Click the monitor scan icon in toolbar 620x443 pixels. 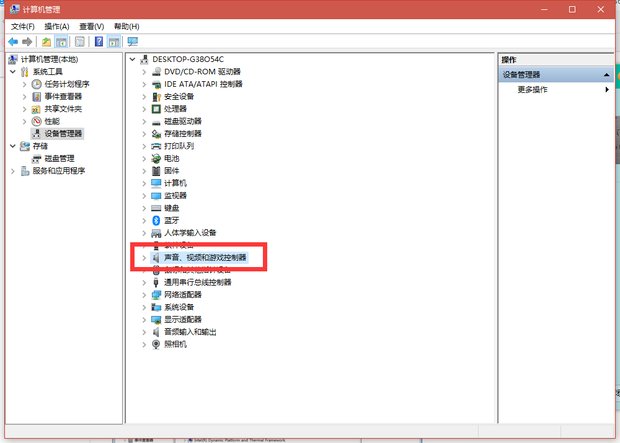tap(132, 42)
